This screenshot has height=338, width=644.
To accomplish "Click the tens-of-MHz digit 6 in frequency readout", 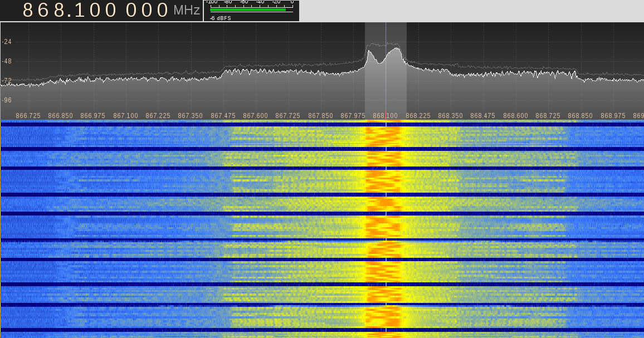I will point(43,10).
